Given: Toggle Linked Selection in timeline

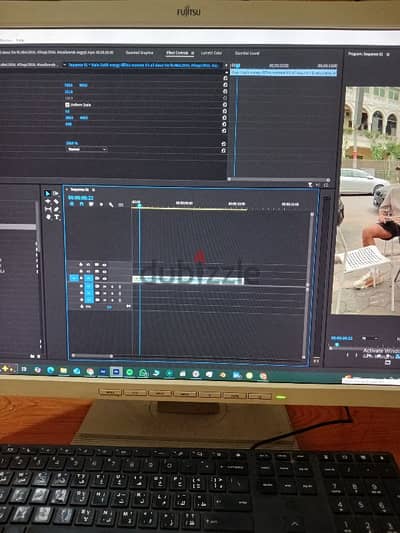Looking at the screenshot, I should pos(91,204).
